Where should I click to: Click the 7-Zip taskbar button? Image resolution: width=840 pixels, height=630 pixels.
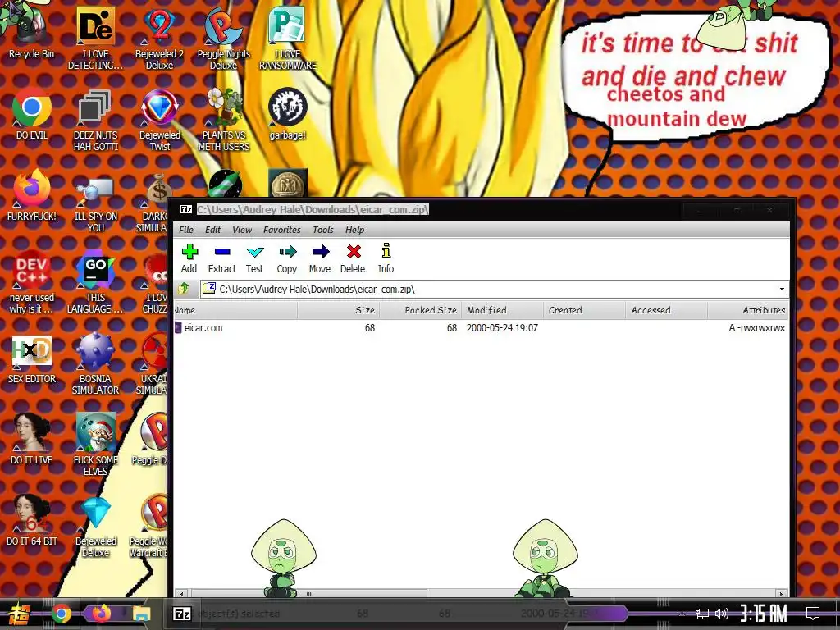coord(182,614)
